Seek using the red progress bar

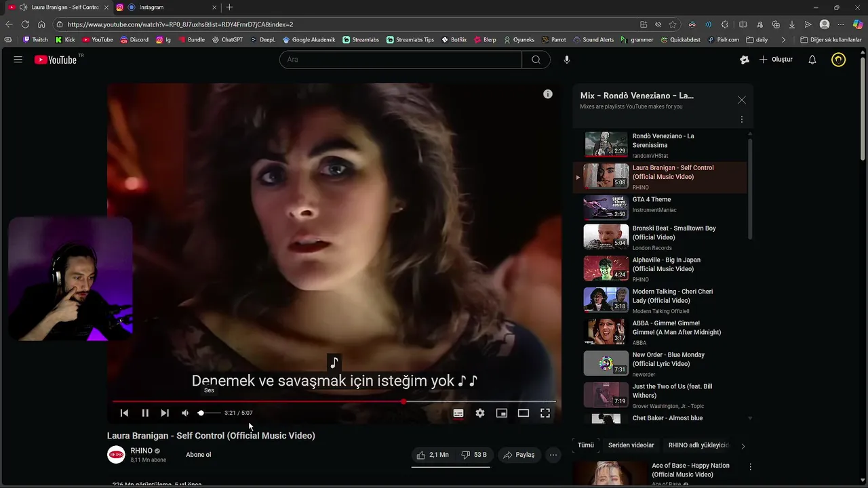coord(334,402)
